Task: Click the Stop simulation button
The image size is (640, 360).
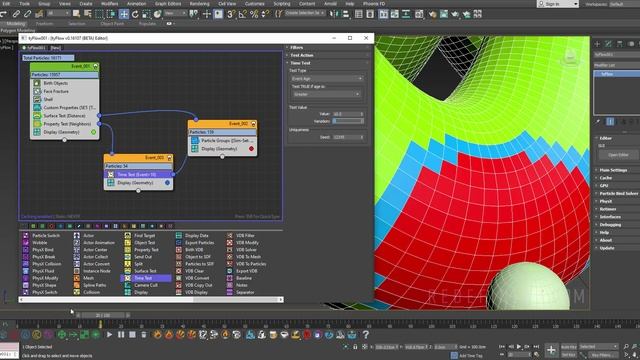Action: click(x=132, y=335)
